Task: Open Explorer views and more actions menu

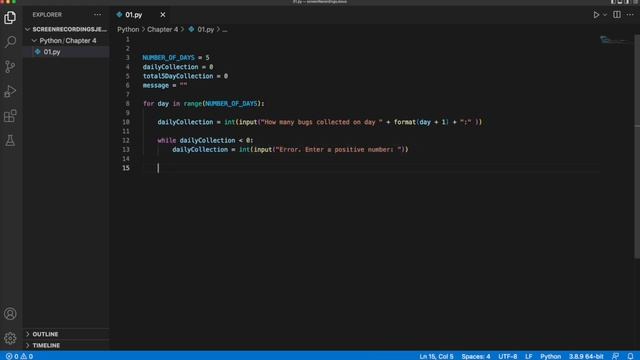Action: pos(97,15)
